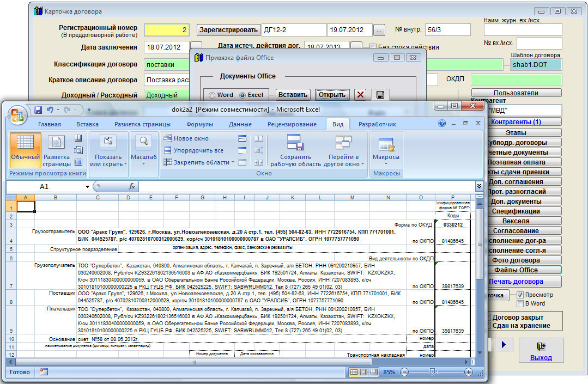
Task: Switch to Page Layout (Разметка страницы) view button
Action: [x=56, y=150]
